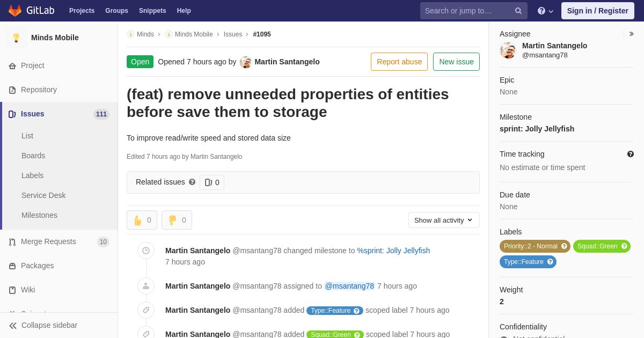Open Snippets in the top navigation
This screenshot has height=338, width=644.
pos(152,11)
